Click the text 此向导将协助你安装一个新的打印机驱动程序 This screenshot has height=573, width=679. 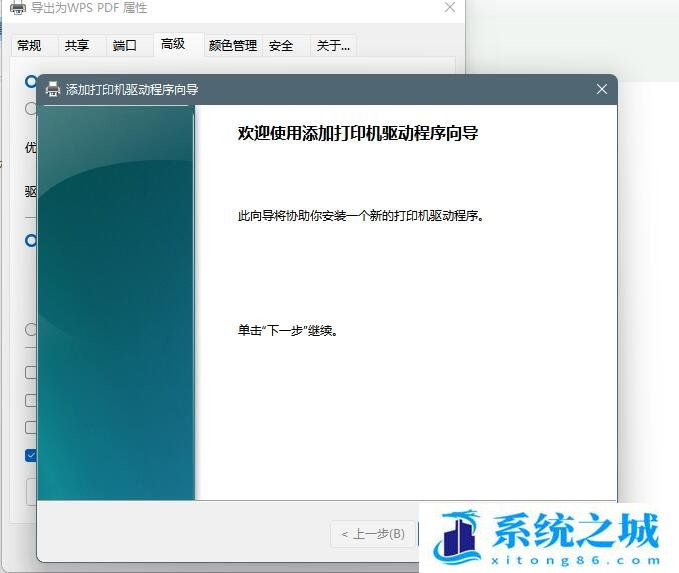(x=360, y=215)
